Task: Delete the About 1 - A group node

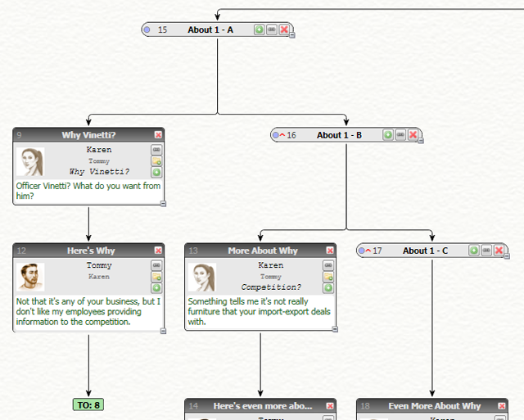Action: click(x=283, y=29)
